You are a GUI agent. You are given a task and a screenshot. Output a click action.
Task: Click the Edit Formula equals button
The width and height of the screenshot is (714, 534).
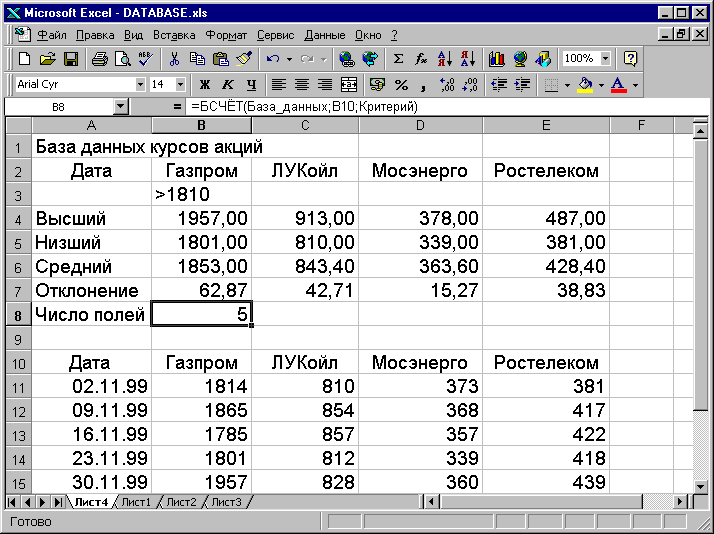pyautogui.click(x=177, y=107)
